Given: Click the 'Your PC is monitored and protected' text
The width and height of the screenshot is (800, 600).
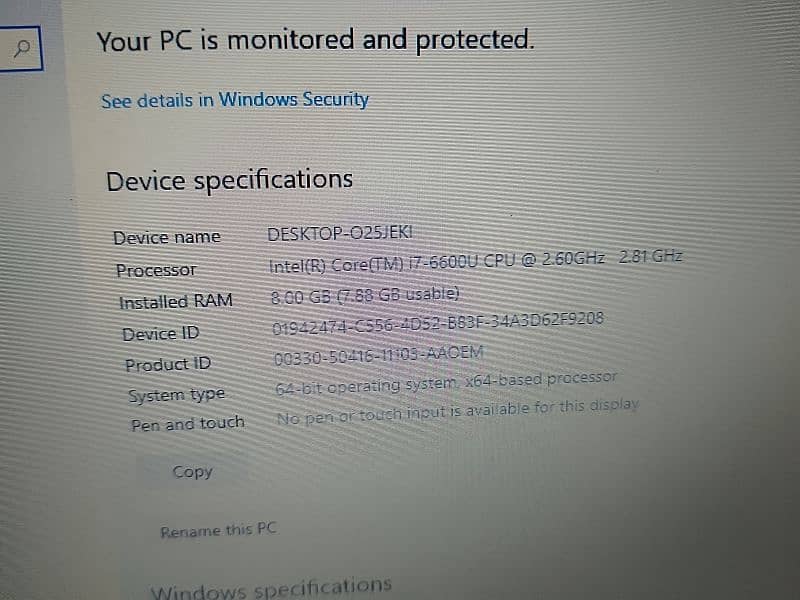Looking at the screenshot, I should click(x=315, y=41).
